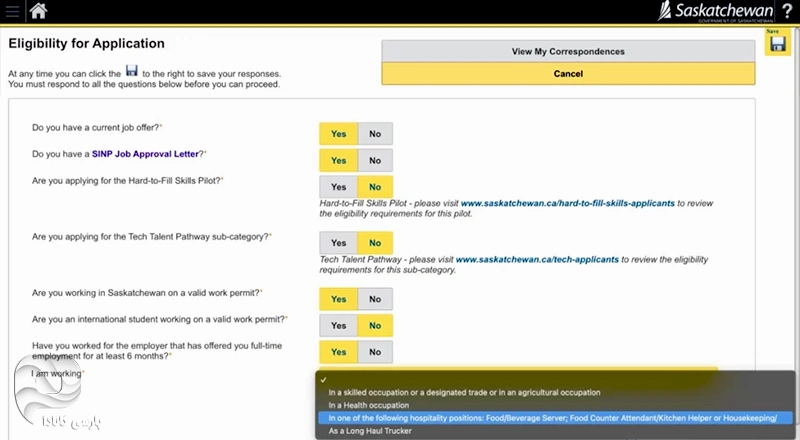Select No for SINP Job Approval Letter
The image size is (800, 440).
pos(375,160)
